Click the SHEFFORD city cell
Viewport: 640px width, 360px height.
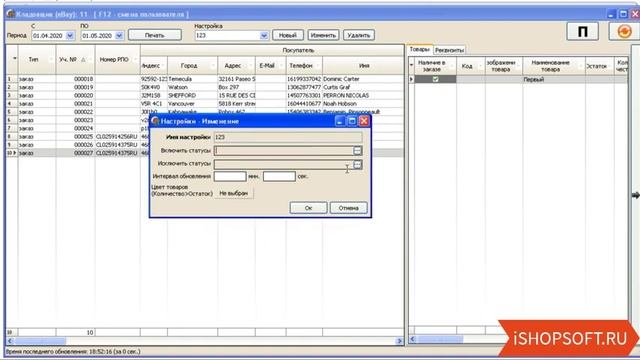(x=192, y=95)
